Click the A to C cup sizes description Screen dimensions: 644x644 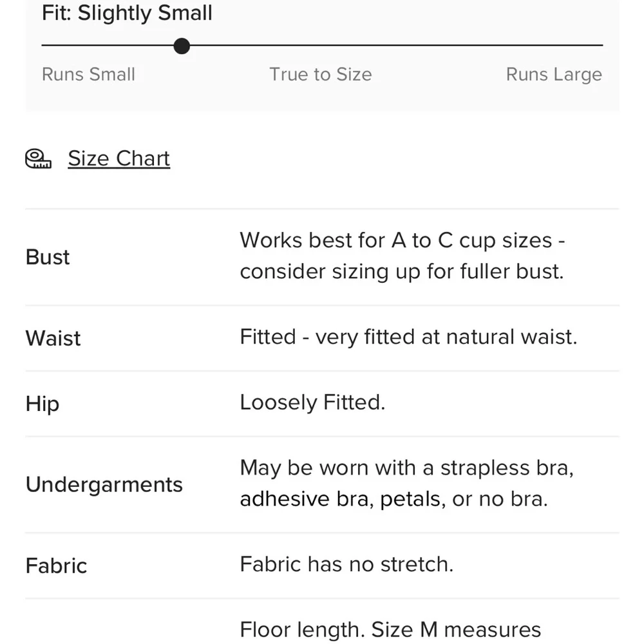point(402,256)
